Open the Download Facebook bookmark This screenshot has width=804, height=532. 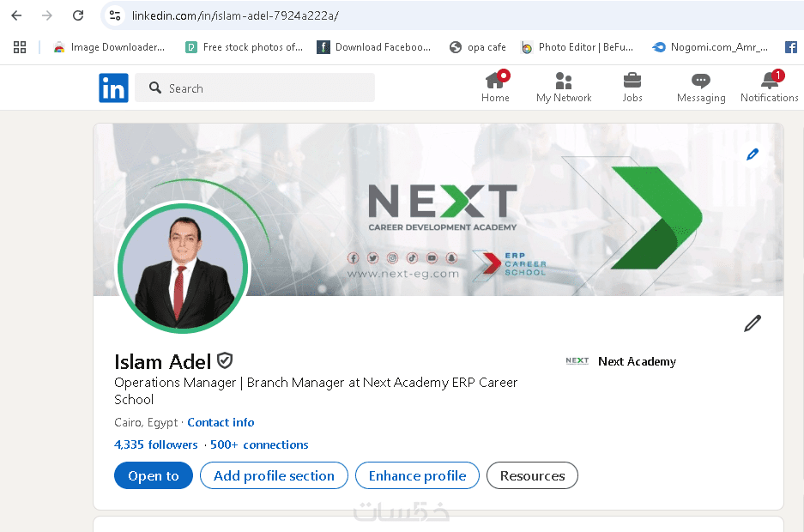(374, 47)
